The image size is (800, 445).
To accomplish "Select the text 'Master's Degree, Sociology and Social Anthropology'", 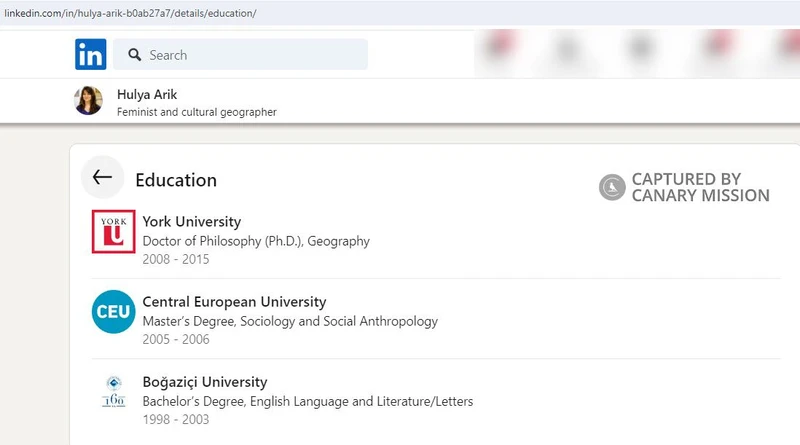I will [290, 321].
